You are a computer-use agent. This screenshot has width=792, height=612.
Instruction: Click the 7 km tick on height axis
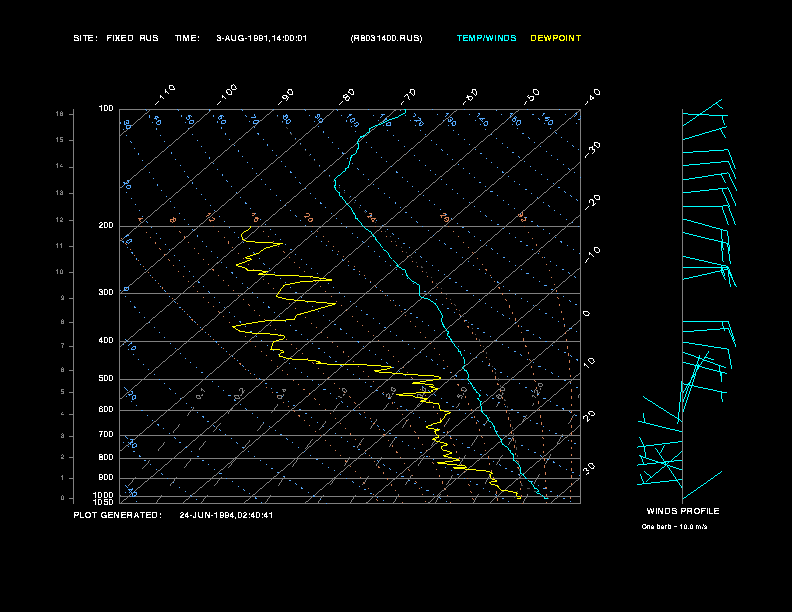[63, 346]
